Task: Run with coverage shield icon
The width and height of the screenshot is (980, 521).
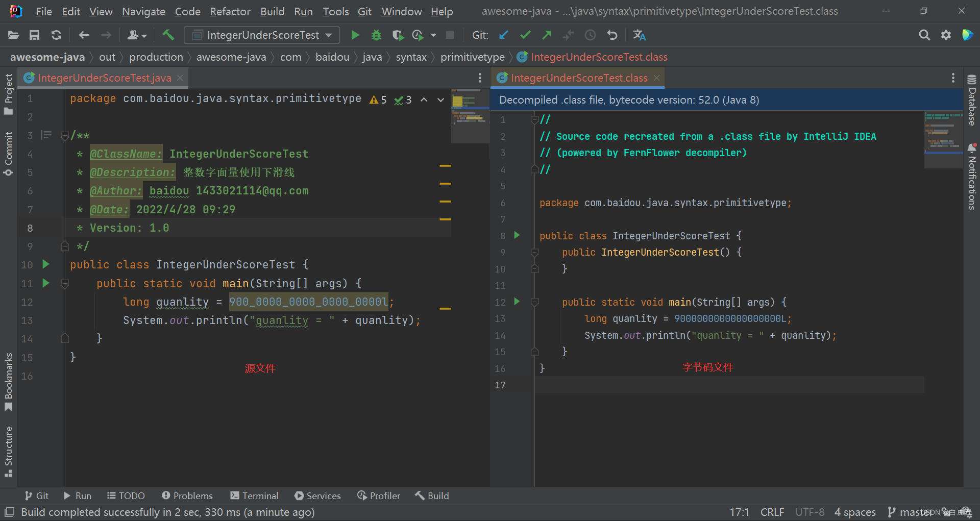Action: pos(398,35)
